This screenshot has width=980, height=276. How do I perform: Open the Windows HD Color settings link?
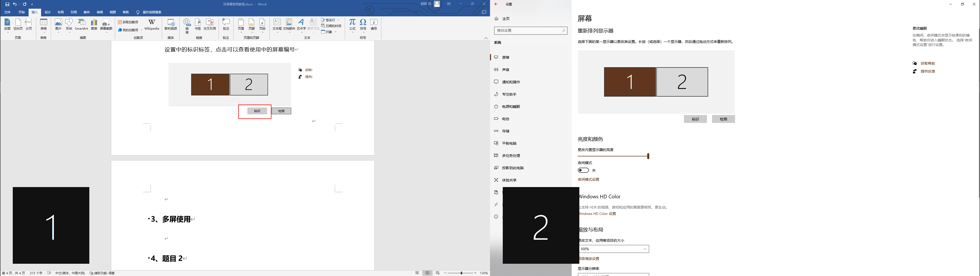[x=597, y=214]
